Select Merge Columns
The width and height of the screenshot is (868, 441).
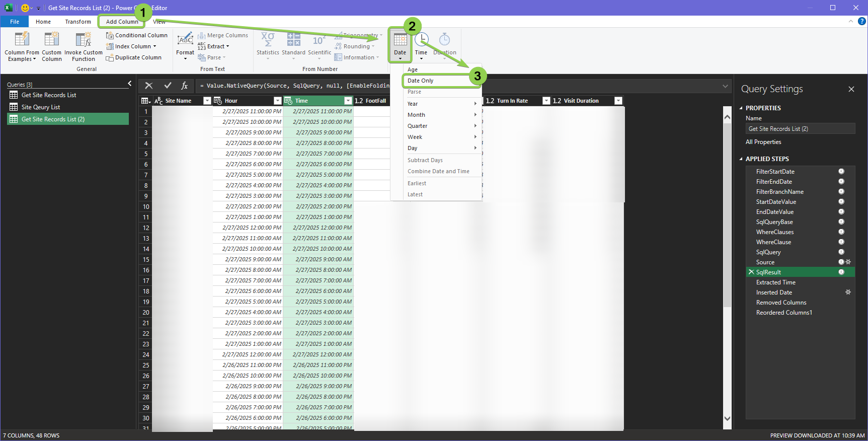223,35
